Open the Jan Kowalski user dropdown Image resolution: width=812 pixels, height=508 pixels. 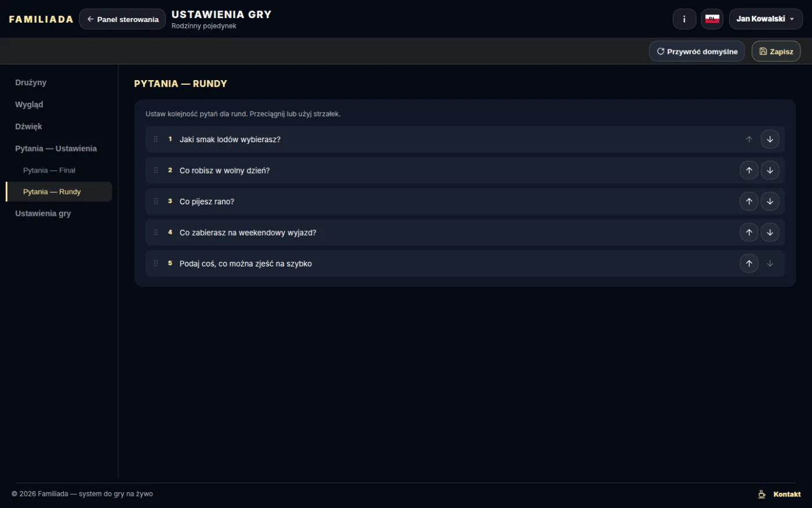coord(766,19)
